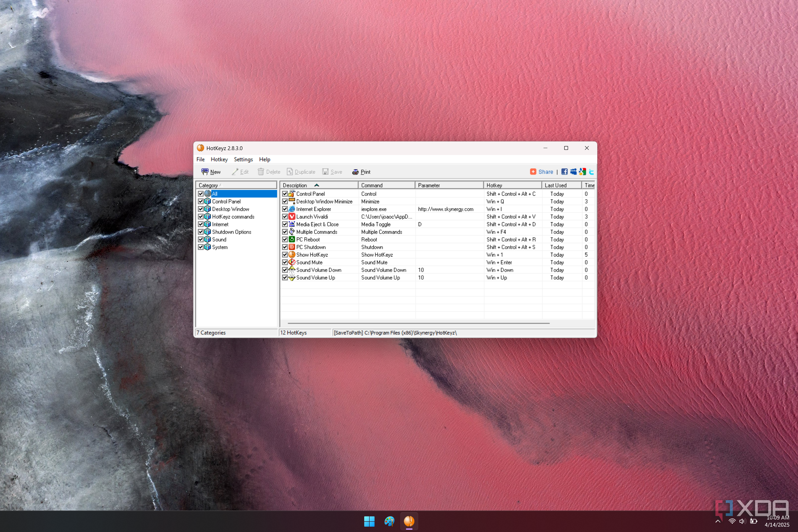This screenshot has height=532, width=798.
Task: Uncheck the Shutdown Options category checkbox
Action: [x=201, y=232]
